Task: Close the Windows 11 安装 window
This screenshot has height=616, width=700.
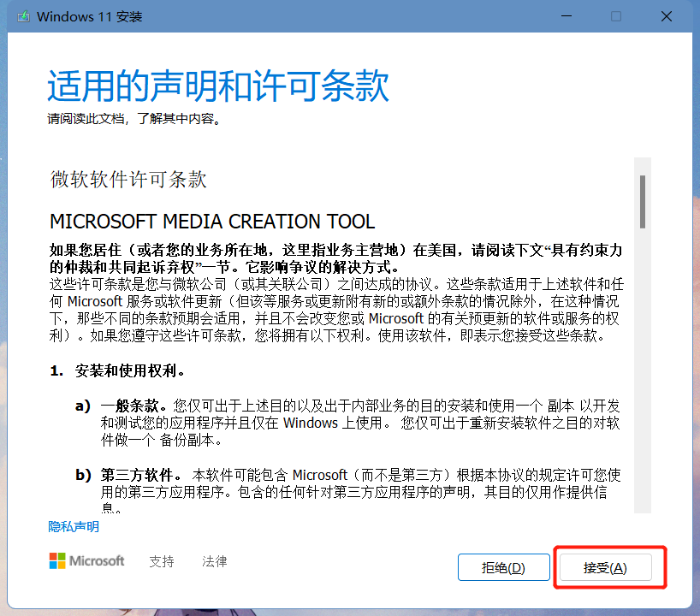Action: click(x=667, y=16)
